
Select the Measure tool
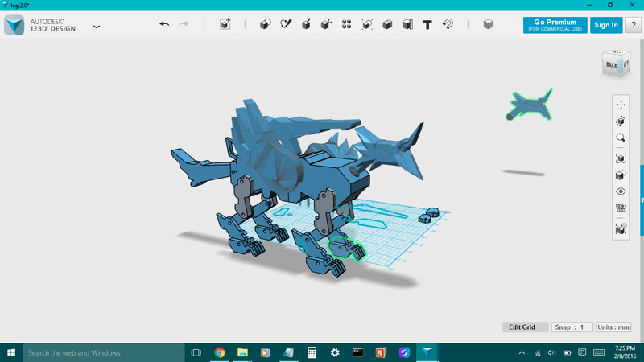coord(407,24)
